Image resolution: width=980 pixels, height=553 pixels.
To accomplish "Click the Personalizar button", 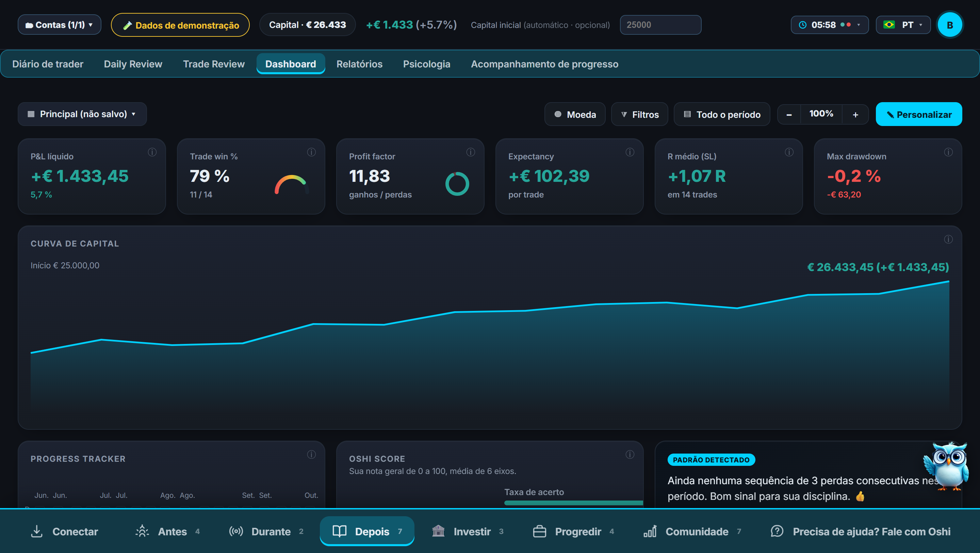I will click(x=919, y=114).
